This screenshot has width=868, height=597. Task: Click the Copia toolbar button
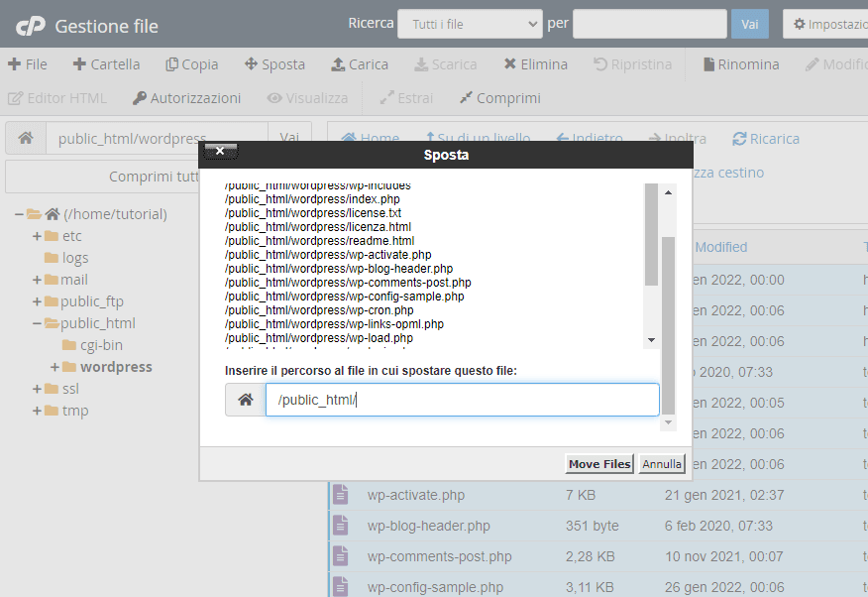(x=191, y=64)
